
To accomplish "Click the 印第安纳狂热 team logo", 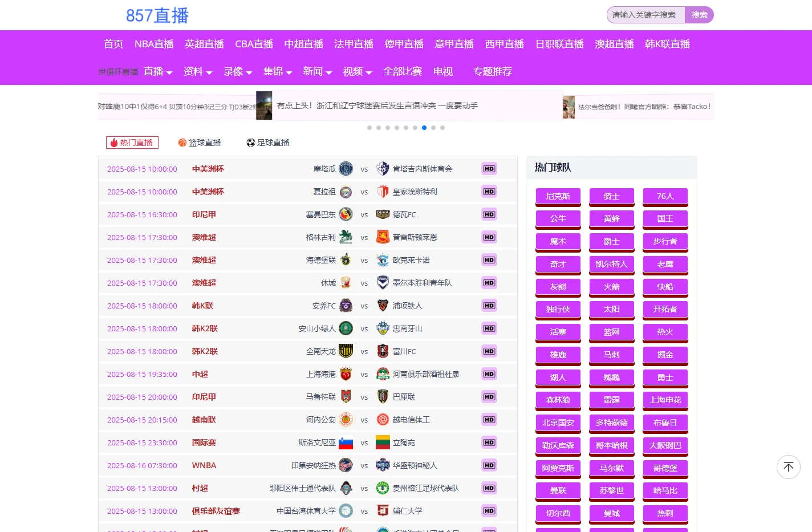I will tap(346, 465).
